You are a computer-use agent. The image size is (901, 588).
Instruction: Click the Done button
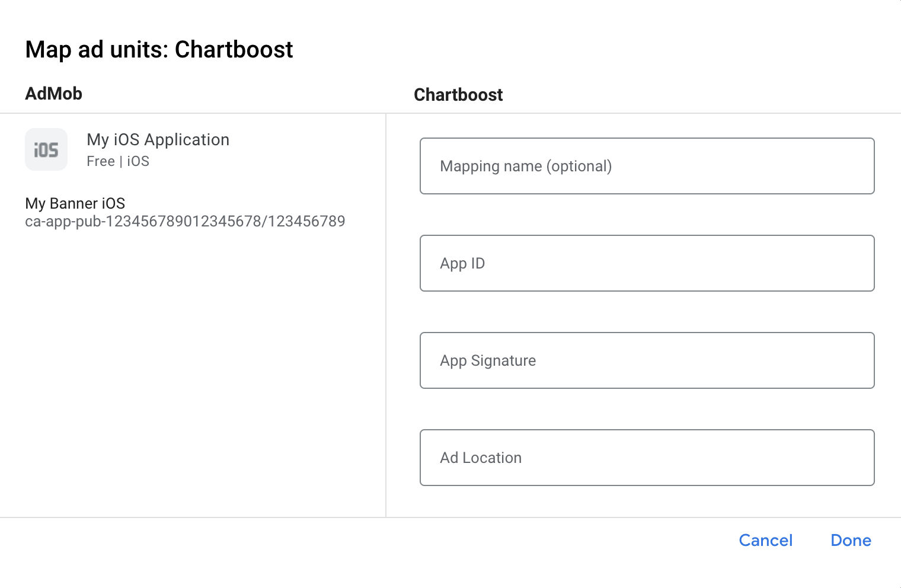coord(851,540)
